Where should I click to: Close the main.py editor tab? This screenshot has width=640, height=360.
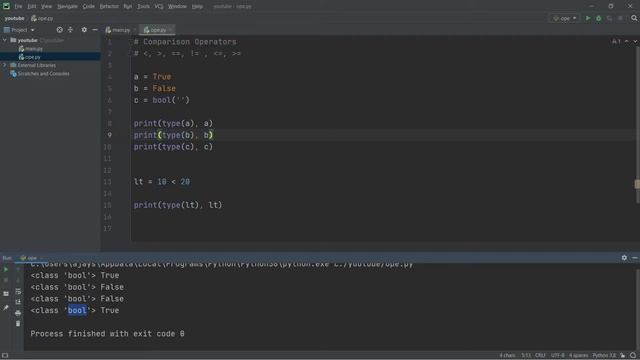[134, 30]
